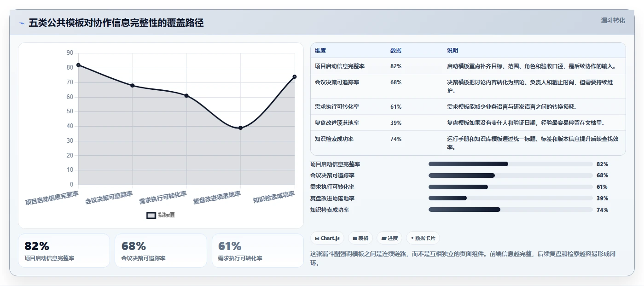644x286 pixels.
Task: Click the 知识检索成功率 progress bar
Action: [x=511, y=210]
